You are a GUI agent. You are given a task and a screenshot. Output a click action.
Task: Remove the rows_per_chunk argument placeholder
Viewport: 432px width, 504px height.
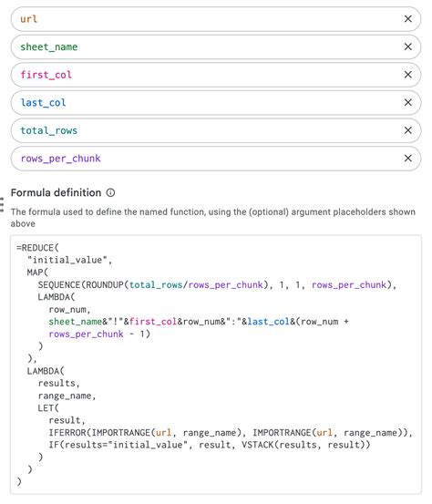pyautogui.click(x=408, y=159)
